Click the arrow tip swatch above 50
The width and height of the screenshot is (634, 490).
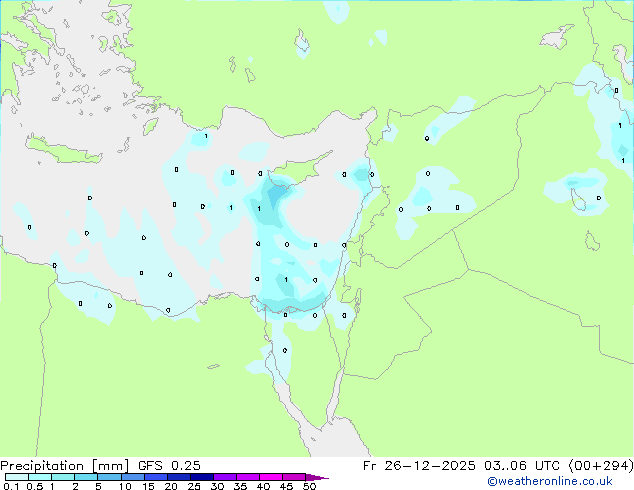[x=317, y=477]
